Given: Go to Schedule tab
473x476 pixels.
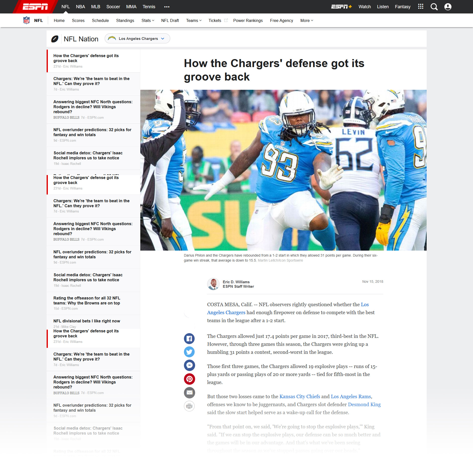Looking at the screenshot, I should [100, 20].
